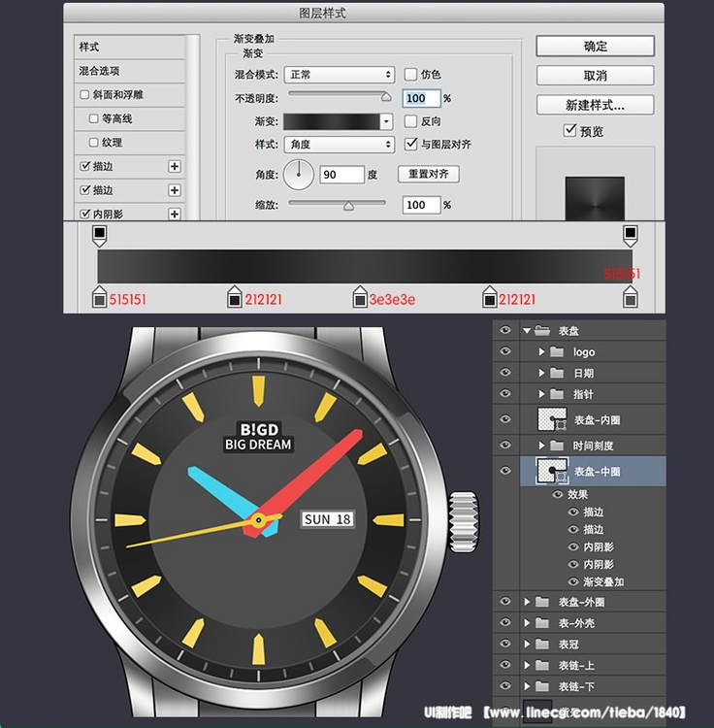Screen dimensions: 714x728
Task: Enable the 斜面和浮雕 checkbox
Action: (84, 95)
